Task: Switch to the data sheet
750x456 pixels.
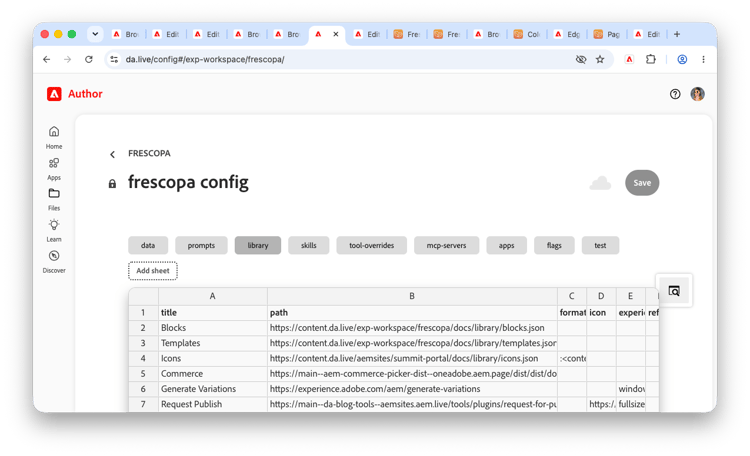Action: click(x=148, y=245)
